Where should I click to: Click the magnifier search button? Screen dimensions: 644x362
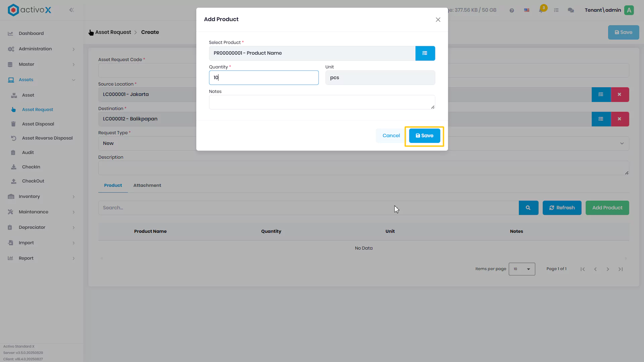[529, 208]
